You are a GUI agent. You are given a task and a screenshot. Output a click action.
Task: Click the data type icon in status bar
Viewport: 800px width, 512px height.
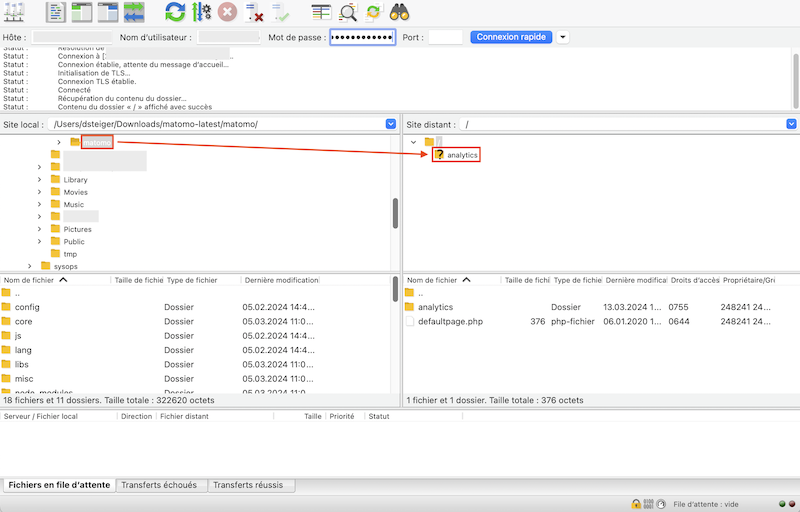(648, 504)
